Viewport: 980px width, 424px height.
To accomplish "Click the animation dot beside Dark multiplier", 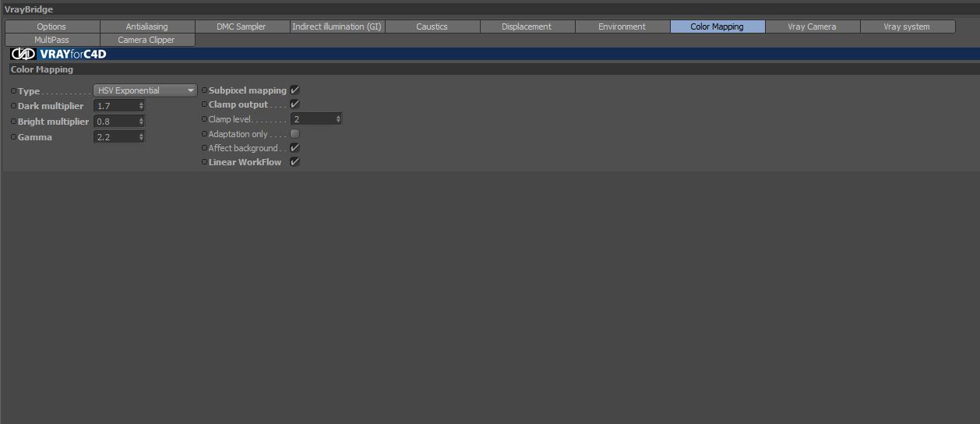I will (13, 106).
